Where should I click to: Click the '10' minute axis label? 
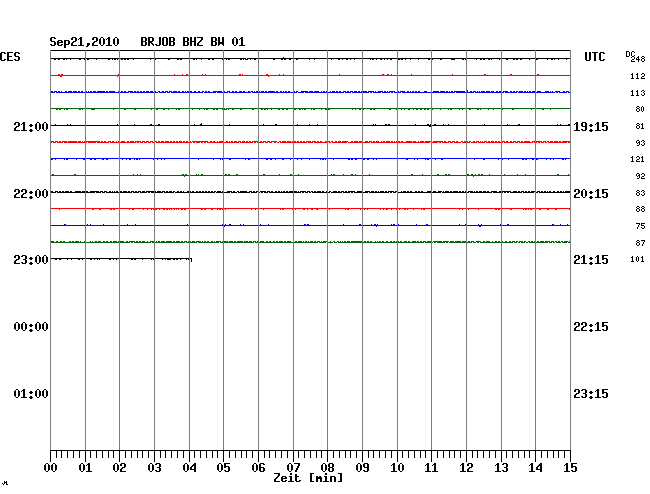tap(397, 468)
